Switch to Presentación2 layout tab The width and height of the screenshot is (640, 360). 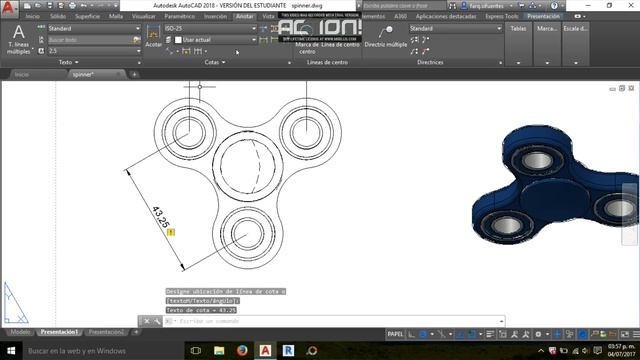pyautogui.click(x=106, y=332)
